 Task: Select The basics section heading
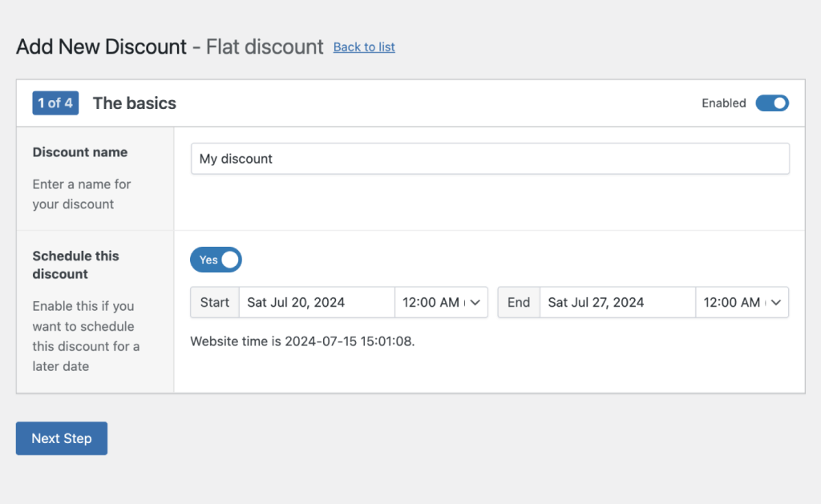(134, 103)
